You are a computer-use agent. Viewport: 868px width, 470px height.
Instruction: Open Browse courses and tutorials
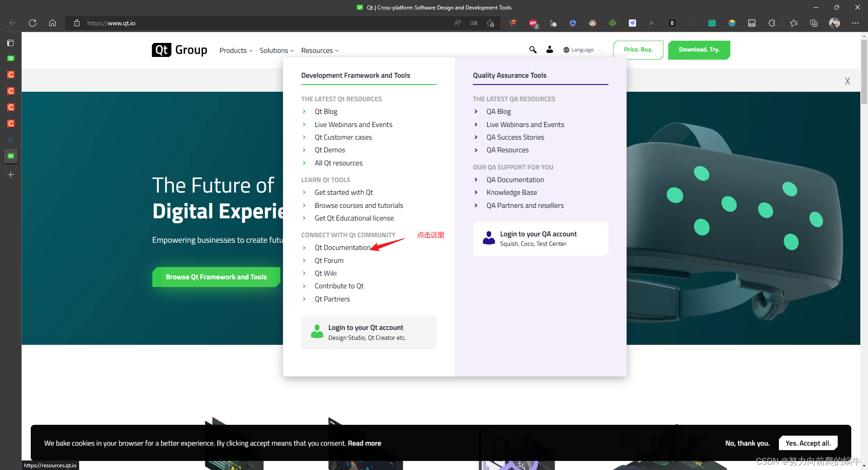click(359, 206)
